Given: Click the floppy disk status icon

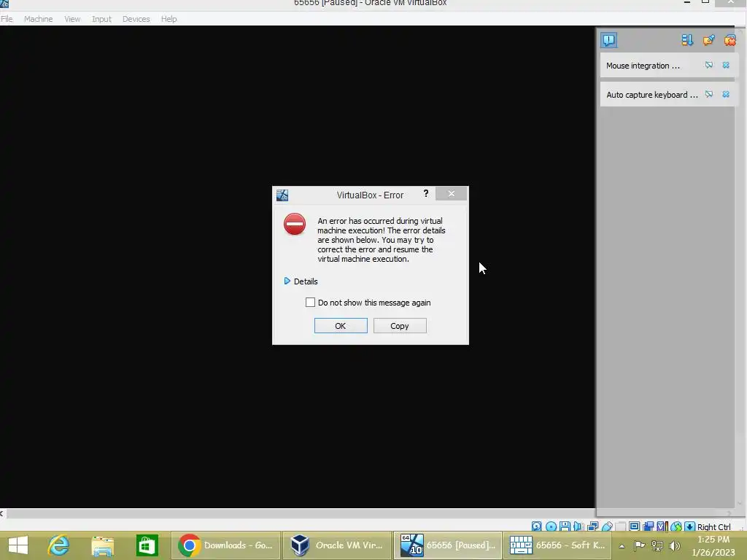Looking at the screenshot, I should 565,526.
